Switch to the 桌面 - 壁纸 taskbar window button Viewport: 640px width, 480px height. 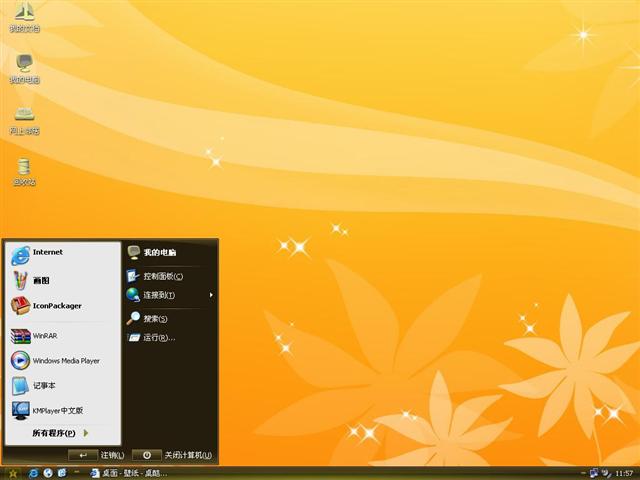coord(129,473)
